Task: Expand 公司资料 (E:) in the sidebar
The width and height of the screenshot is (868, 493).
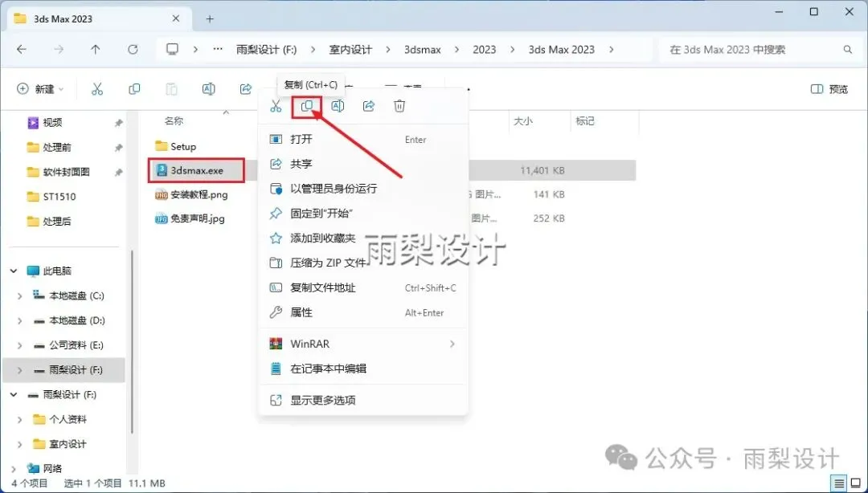Action: [x=20, y=345]
